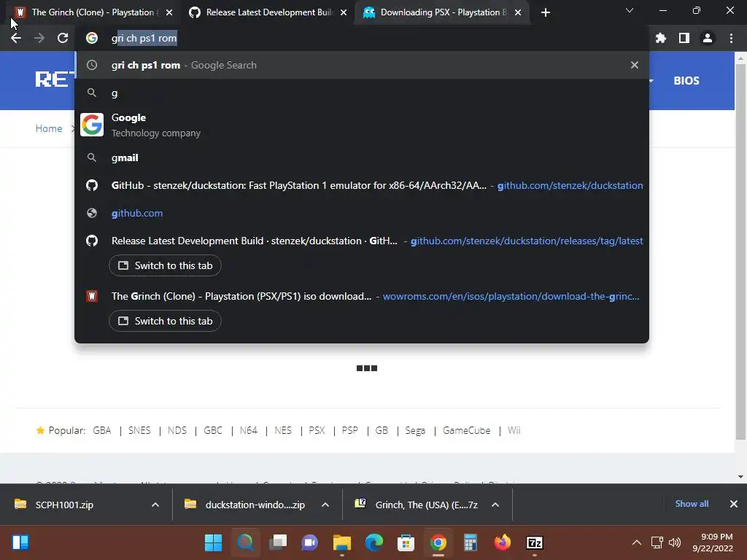Viewport: 747px width, 560px height.
Task: Open the NES popular link
Action: pyautogui.click(x=283, y=430)
